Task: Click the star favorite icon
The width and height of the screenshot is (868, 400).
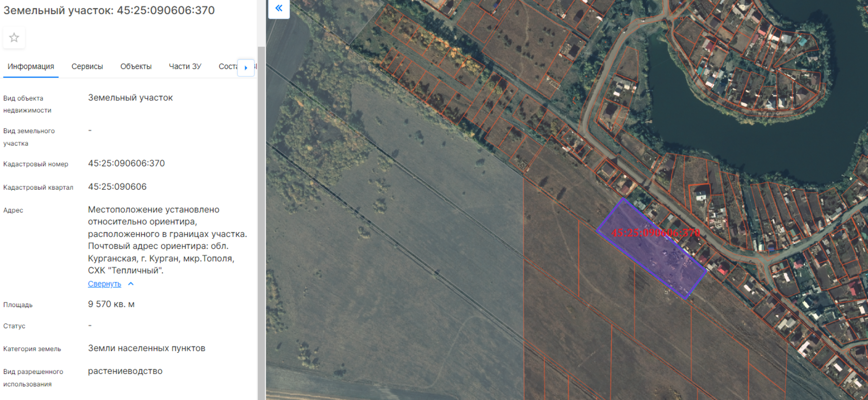Action: pos(14,38)
